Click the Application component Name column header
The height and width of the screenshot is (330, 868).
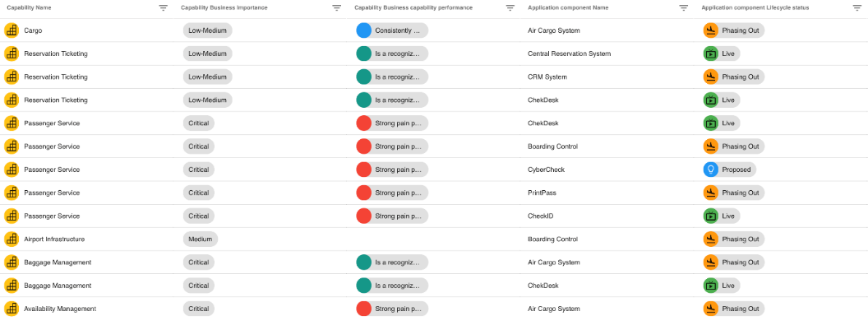point(568,7)
